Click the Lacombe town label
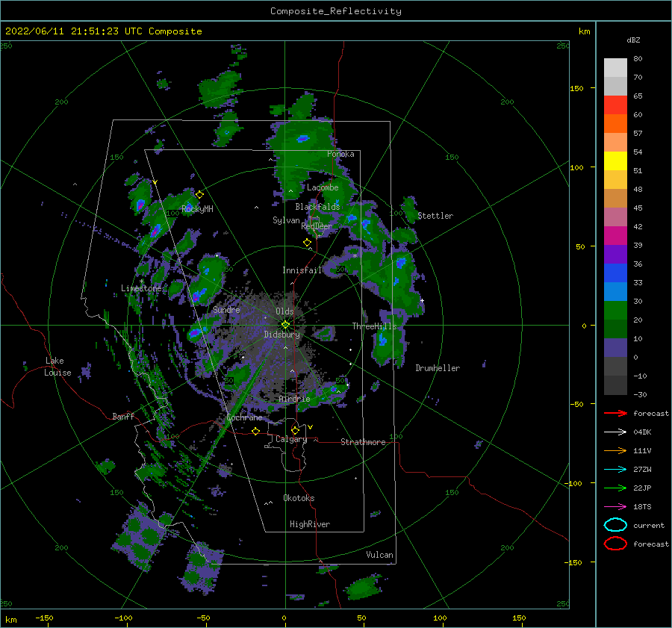The image size is (672, 628). [323, 187]
